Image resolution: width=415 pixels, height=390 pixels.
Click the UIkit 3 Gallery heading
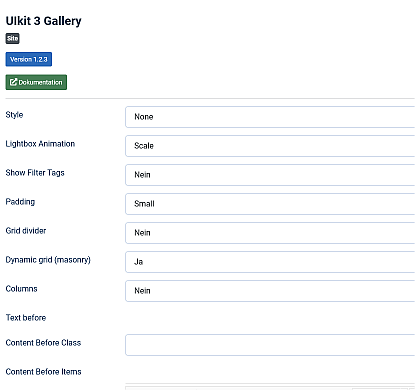(43, 21)
